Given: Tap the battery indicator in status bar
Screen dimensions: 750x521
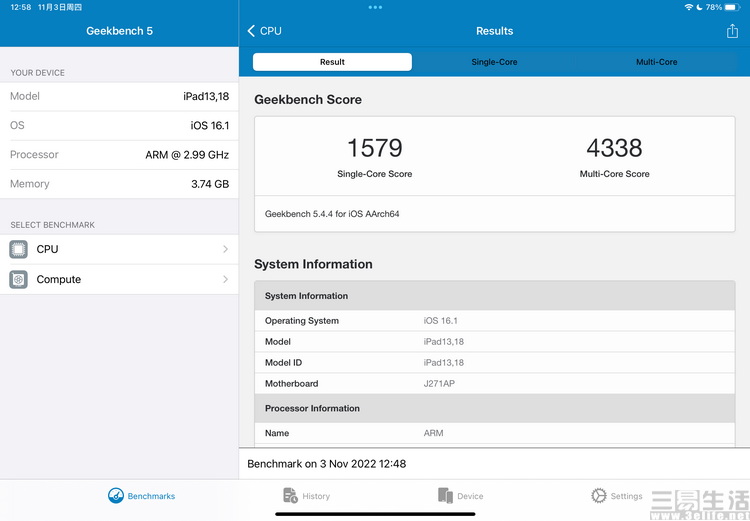Looking at the screenshot, I should click(x=733, y=7).
